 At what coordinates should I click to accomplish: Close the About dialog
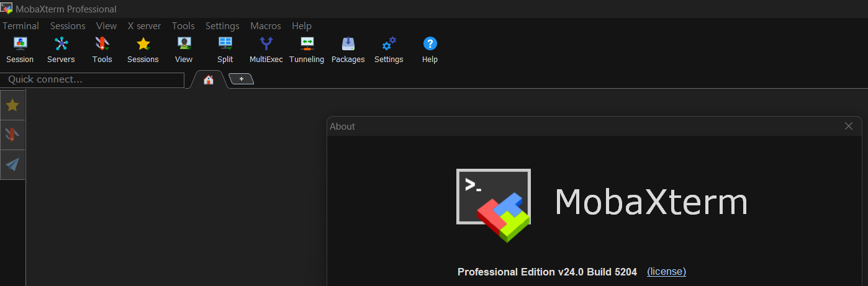(x=849, y=126)
